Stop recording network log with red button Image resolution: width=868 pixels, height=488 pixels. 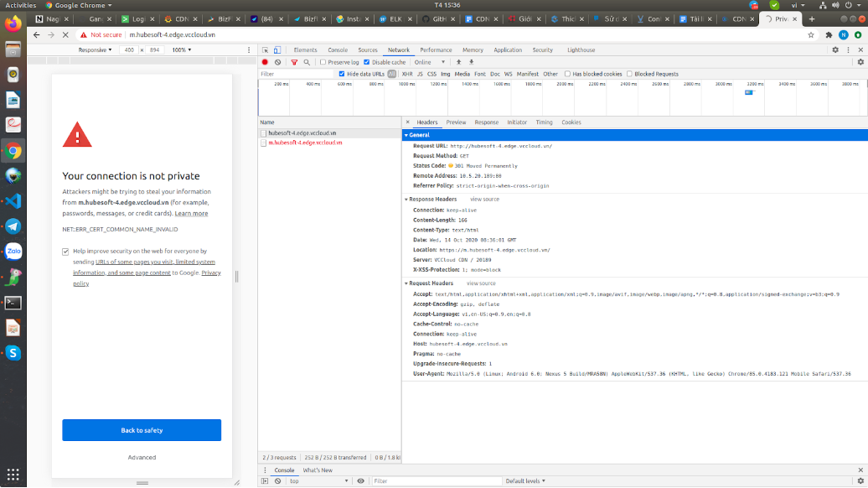tap(265, 62)
